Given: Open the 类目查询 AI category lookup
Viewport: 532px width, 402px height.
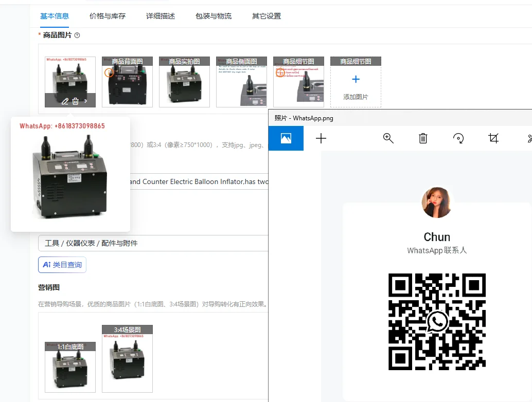Looking at the screenshot, I should pyautogui.click(x=62, y=265).
